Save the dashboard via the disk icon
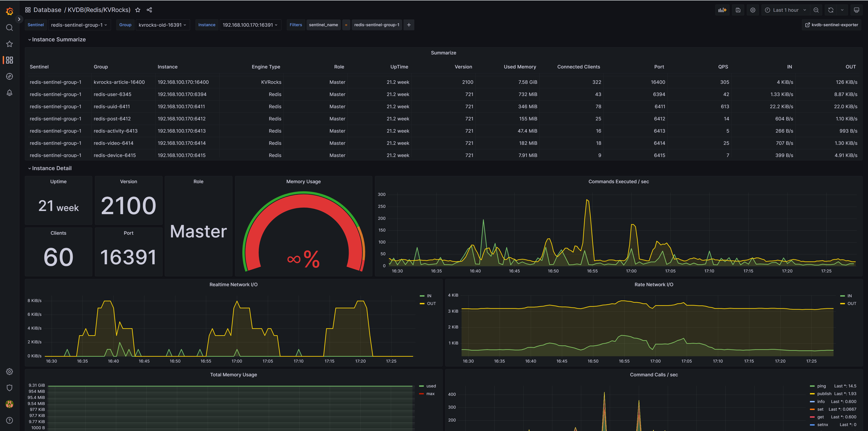The height and width of the screenshot is (431, 868). click(x=738, y=10)
